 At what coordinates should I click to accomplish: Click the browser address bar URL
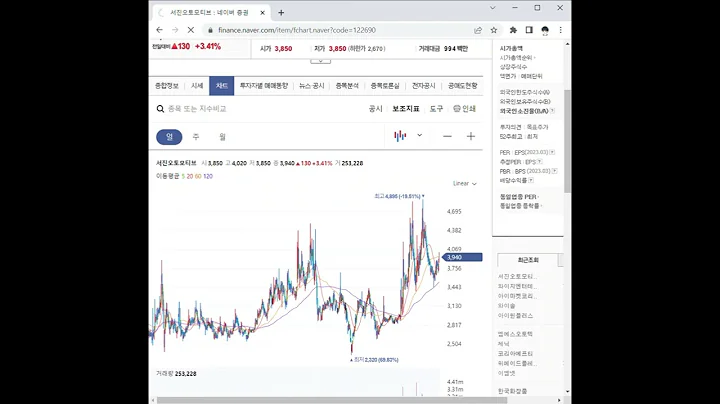(297, 30)
